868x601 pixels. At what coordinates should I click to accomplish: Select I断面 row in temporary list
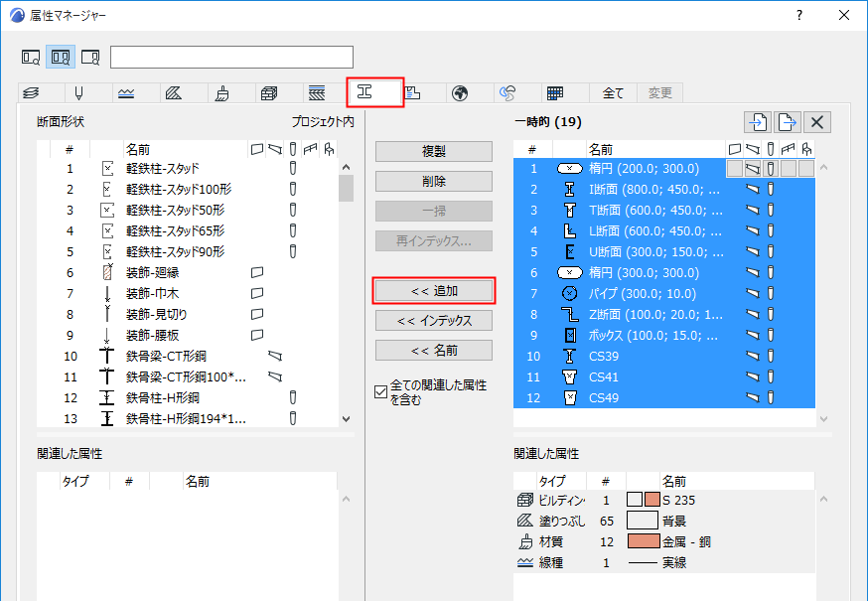click(664, 190)
